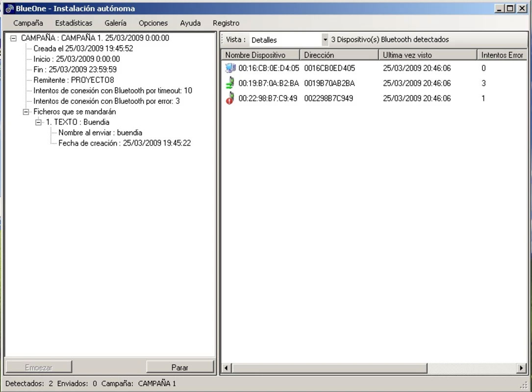
Task: Click the 'Vista :' label
Action: pyautogui.click(x=236, y=39)
